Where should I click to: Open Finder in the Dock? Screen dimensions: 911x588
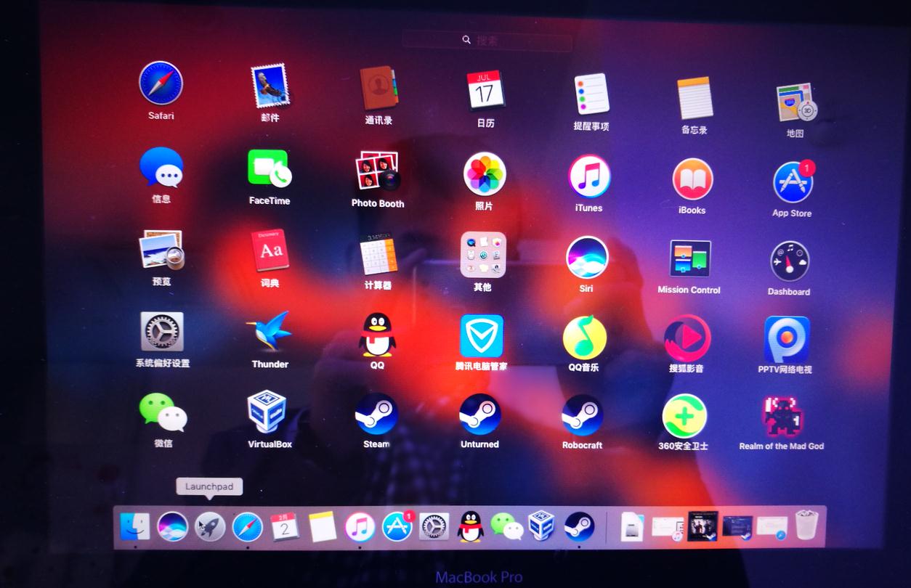click(135, 526)
